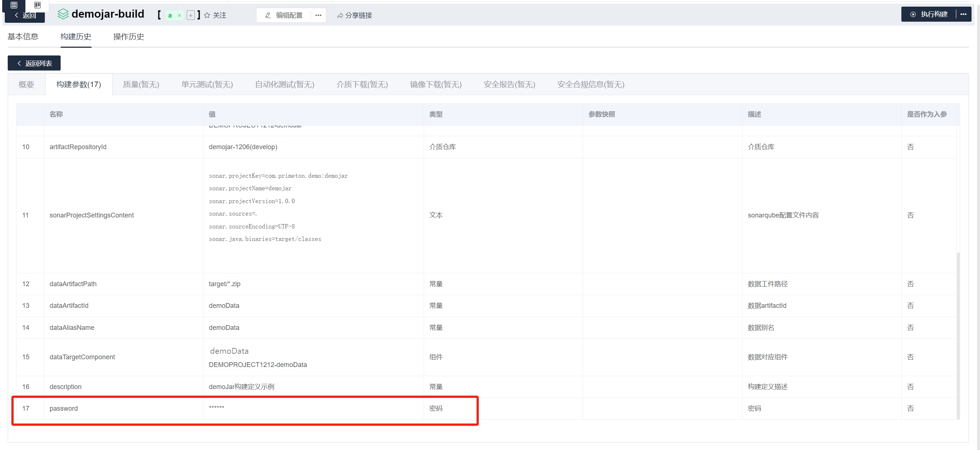Viewport: 980px width, 450px height.
Task: Add a new tag with plus icon
Action: coord(191,15)
